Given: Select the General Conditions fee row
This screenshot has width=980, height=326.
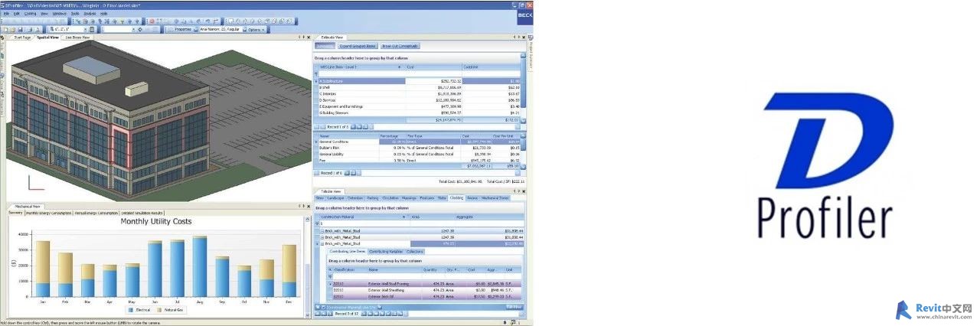Looking at the screenshot, I should tap(420, 142).
